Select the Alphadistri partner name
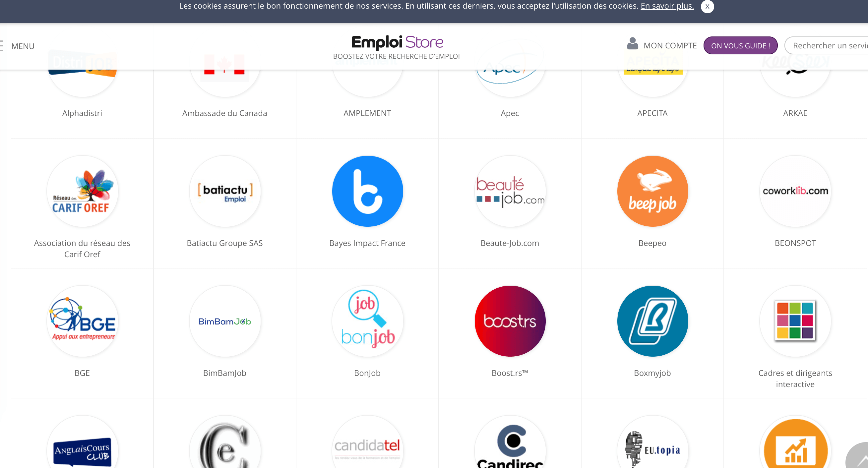 click(x=82, y=113)
